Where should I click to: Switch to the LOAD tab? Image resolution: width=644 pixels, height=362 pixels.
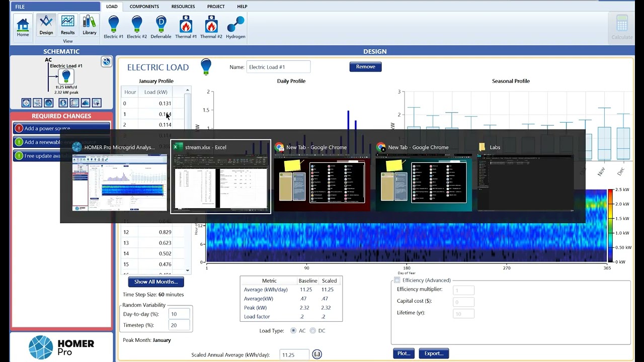pos(112,7)
